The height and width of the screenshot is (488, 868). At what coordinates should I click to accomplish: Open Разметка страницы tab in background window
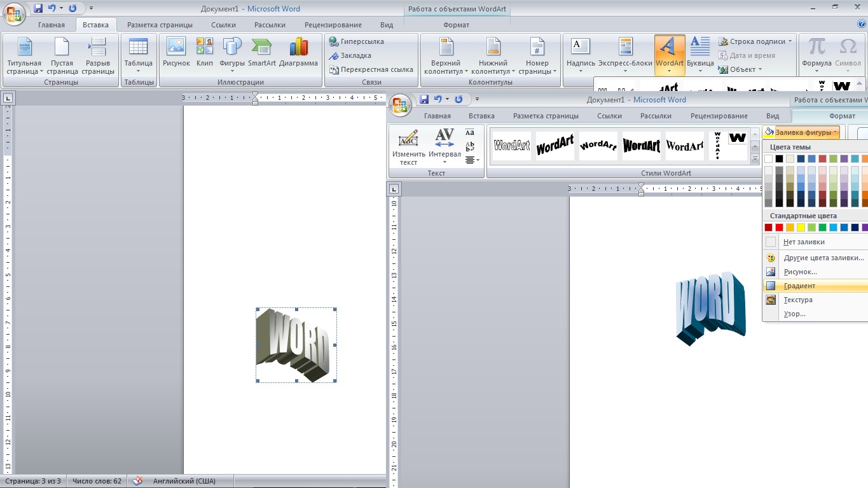coord(160,25)
